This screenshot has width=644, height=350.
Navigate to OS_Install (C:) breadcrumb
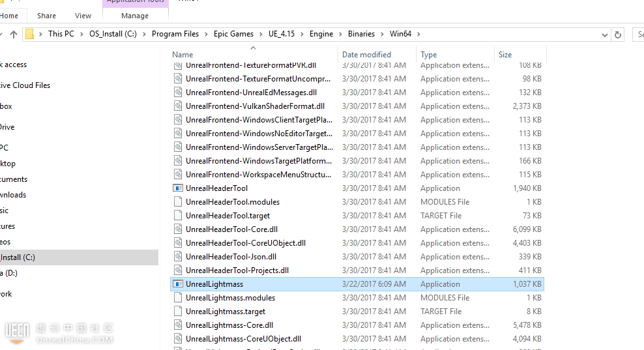click(113, 34)
